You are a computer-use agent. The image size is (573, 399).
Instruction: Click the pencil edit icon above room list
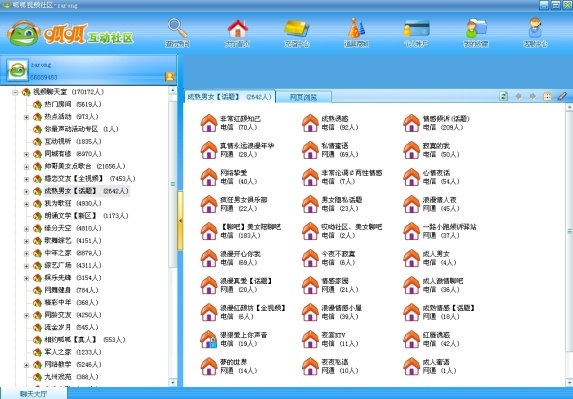pos(562,96)
